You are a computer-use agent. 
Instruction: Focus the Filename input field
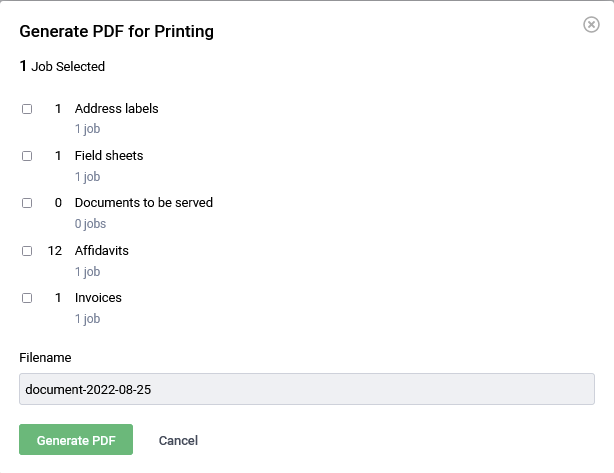[x=307, y=388]
